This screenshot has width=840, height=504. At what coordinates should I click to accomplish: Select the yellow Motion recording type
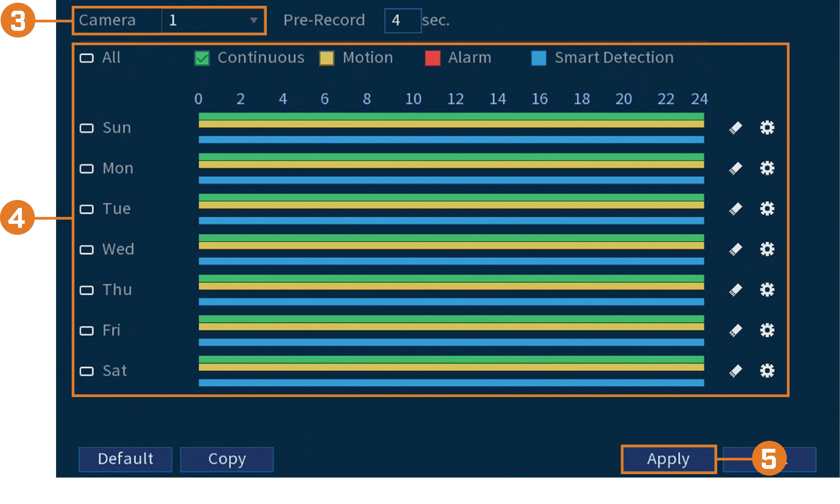pos(327,58)
